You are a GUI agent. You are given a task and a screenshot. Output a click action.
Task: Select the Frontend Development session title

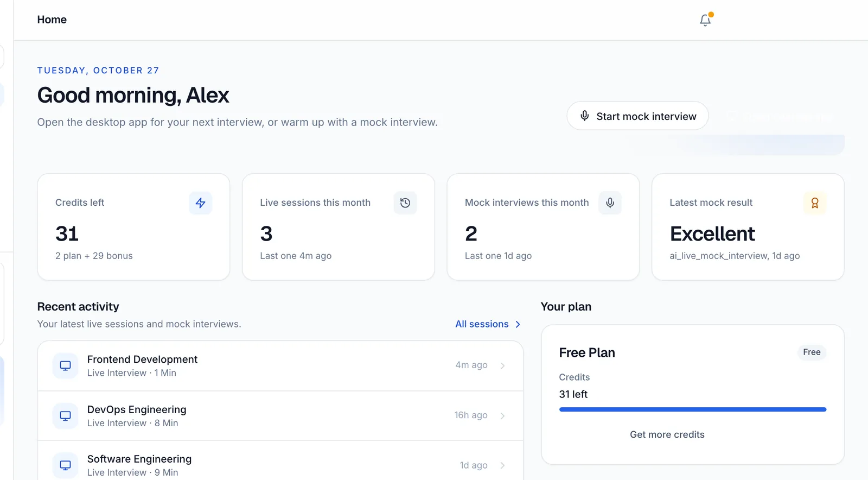[x=142, y=359]
